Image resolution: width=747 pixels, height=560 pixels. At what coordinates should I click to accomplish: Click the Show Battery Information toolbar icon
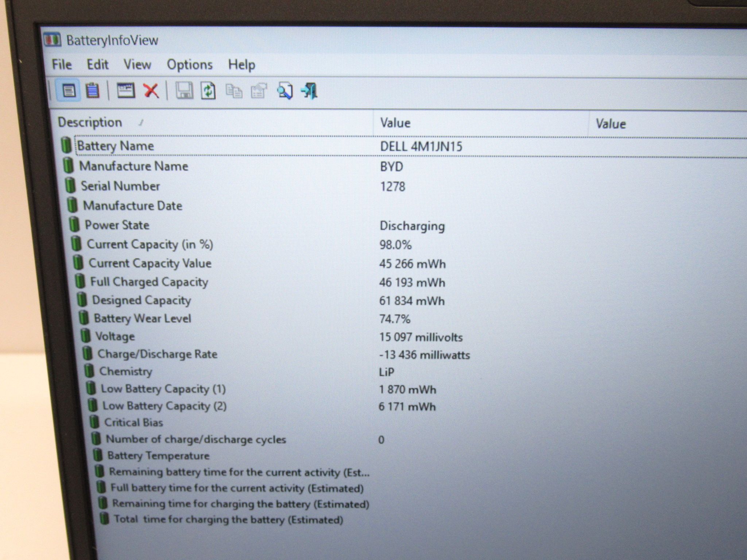click(x=68, y=90)
